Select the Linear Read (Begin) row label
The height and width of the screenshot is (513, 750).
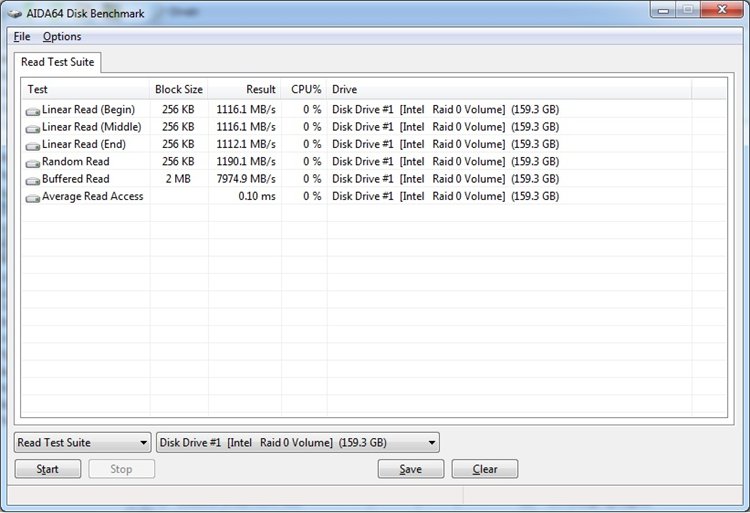pyautogui.click(x=88, y=109)
